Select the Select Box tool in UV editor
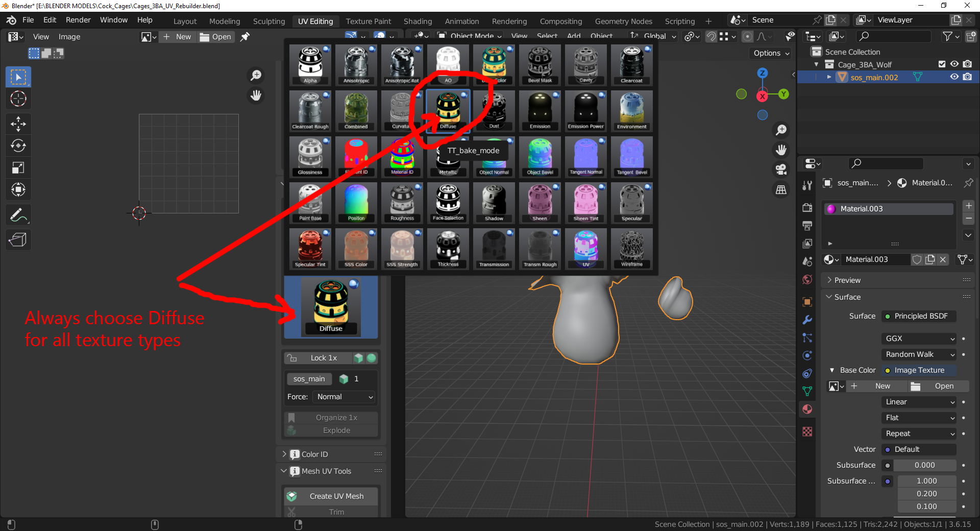The height and width of the screenshot is (531, 980). tap(18, 77)
